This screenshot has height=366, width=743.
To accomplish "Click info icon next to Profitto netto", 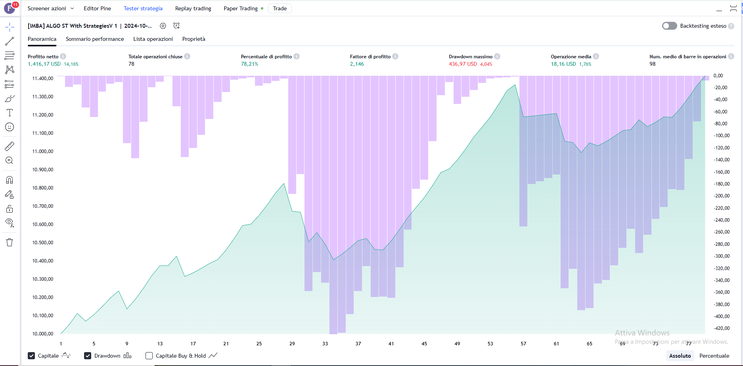I will [63, 56].
